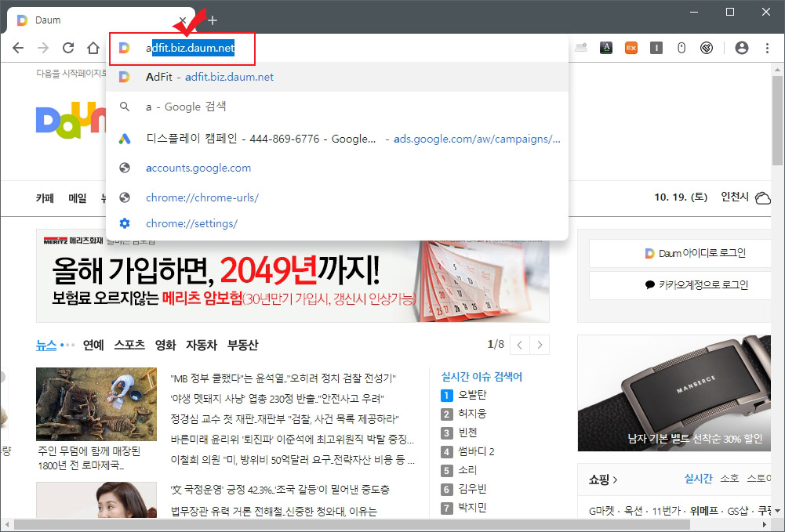Image resolution: width=785 pixels, height=532 pixels.
Task: Select the 뉴스 tab
Action: coord(46,345)
